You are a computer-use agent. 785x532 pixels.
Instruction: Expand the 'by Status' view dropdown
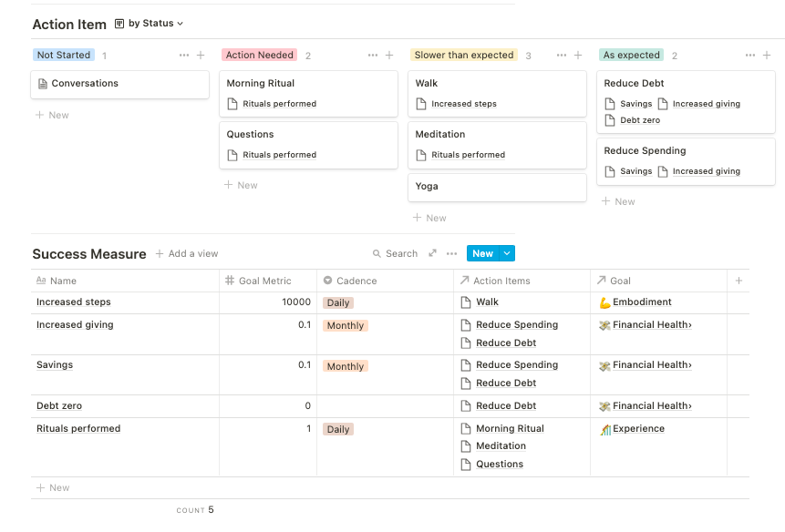point(155,24)
